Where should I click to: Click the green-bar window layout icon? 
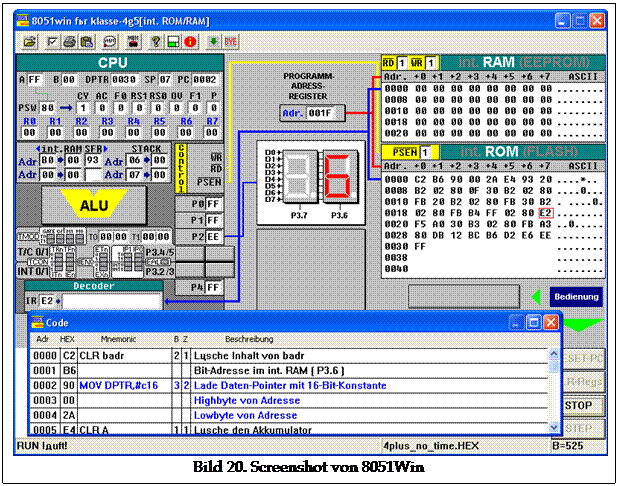173,41
